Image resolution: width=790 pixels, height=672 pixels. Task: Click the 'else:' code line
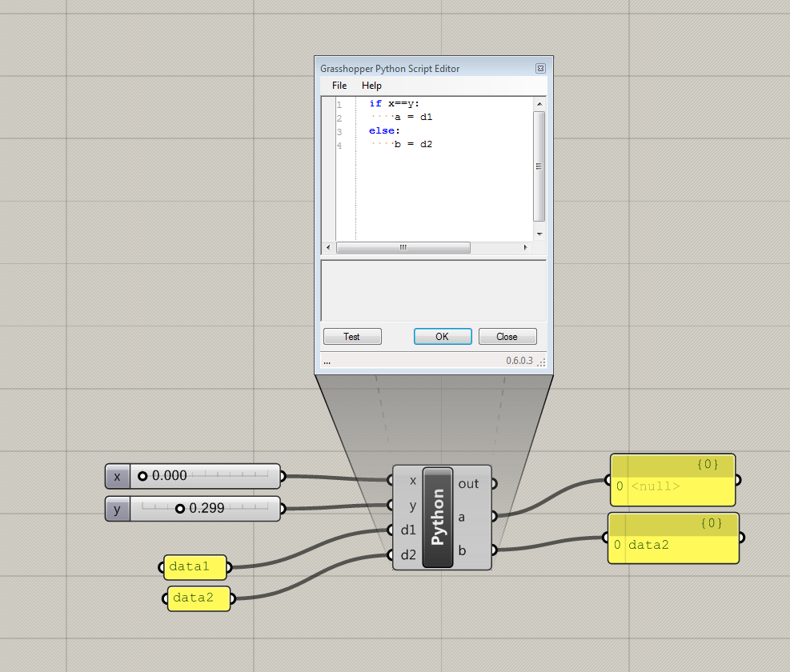[384, 131]
